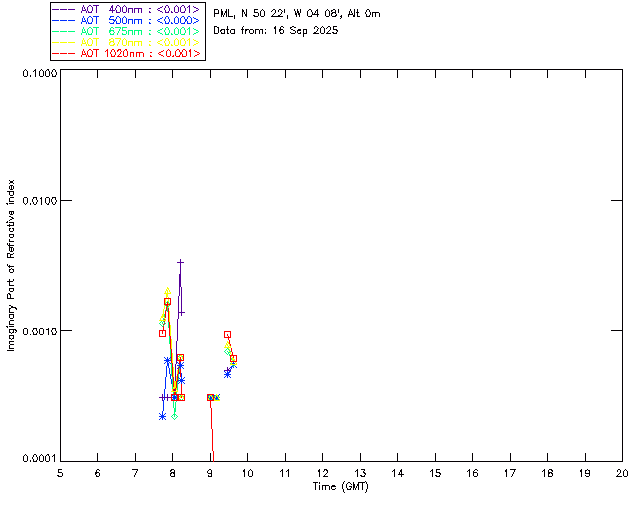Click the highest purple plus data point
640x512 pixels.
(x=180, y=262)
